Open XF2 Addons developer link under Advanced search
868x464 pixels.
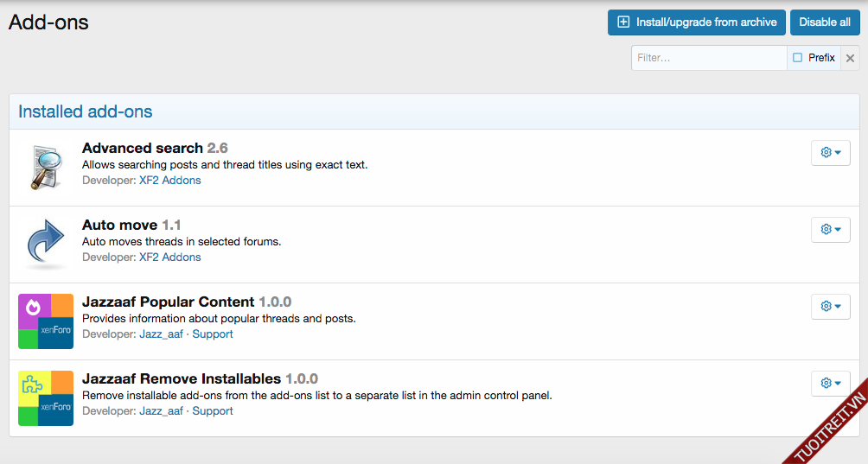click(169, 181)
